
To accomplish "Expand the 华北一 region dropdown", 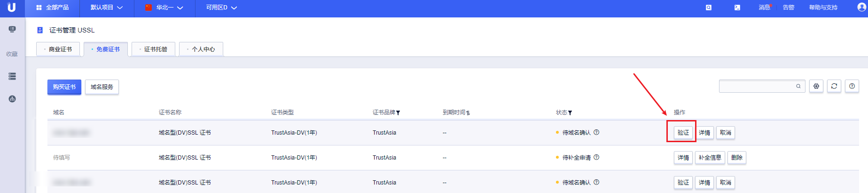I will (164, 8).
